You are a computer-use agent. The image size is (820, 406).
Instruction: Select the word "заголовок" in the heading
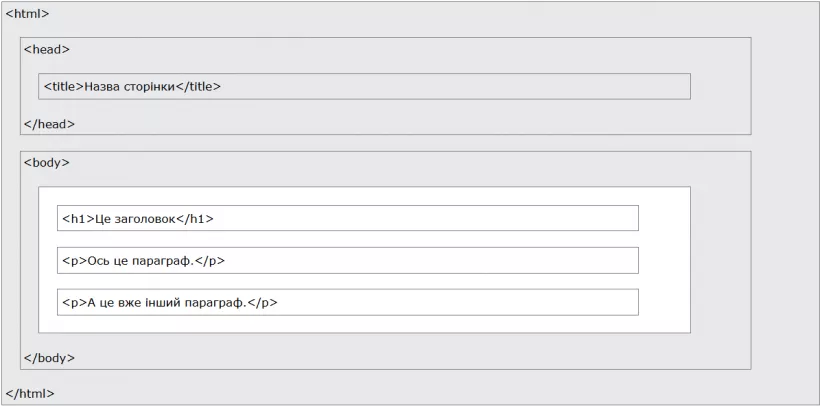tap(143, 218)
